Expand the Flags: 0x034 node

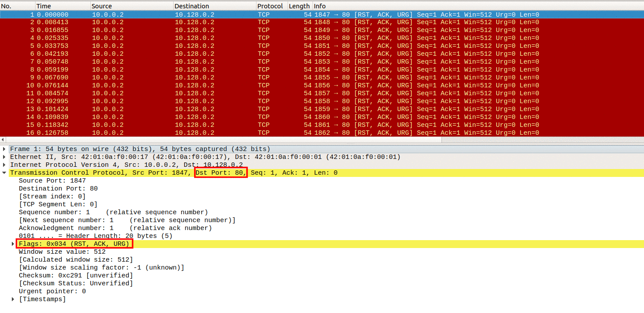[13, 244]
